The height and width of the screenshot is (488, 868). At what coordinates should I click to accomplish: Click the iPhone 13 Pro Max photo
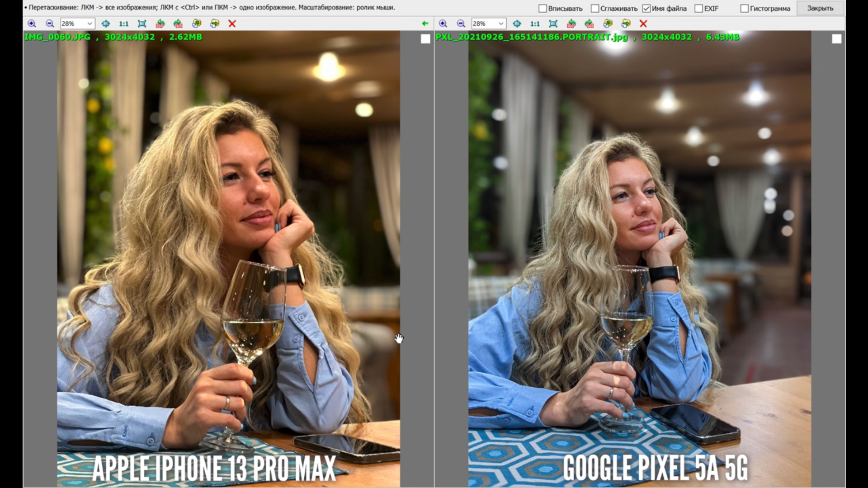click(228, 258)
